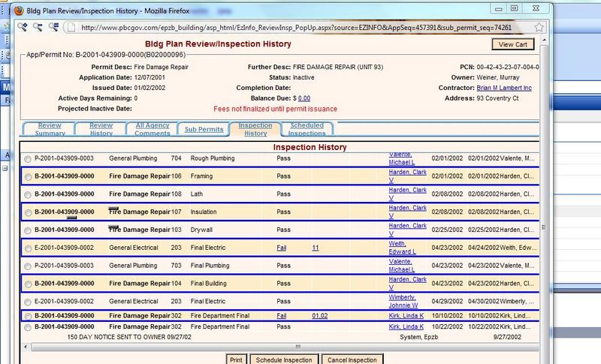Open Kirk, Linda K link dated 10/10/2002
The image size is (601, 364).
406,316
